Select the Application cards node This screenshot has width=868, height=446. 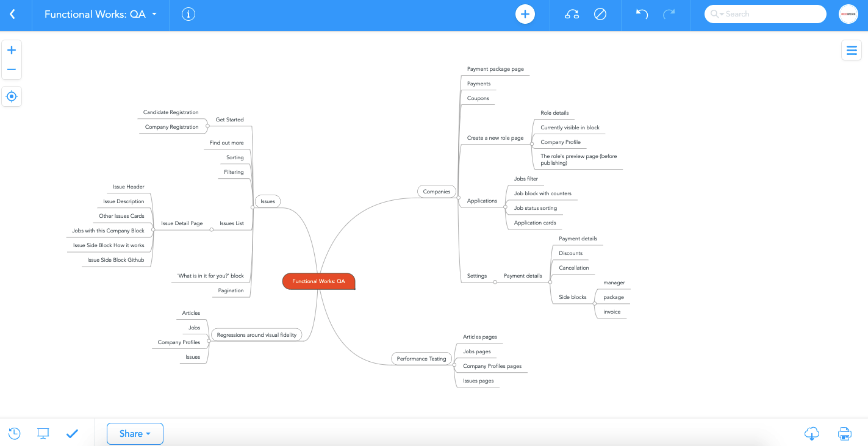pyautogui.click(x=535, y=223)
